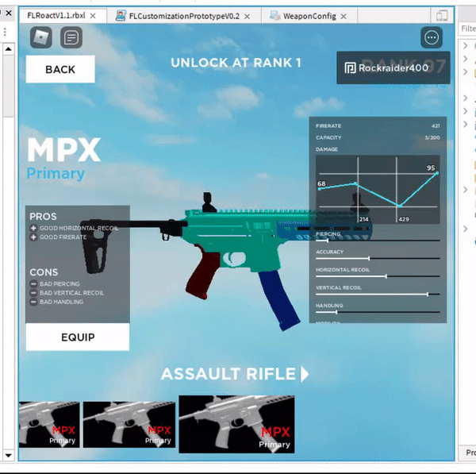
Task: Close the FLRoactV1.1.rbxl tab
Action: [93, 16]
